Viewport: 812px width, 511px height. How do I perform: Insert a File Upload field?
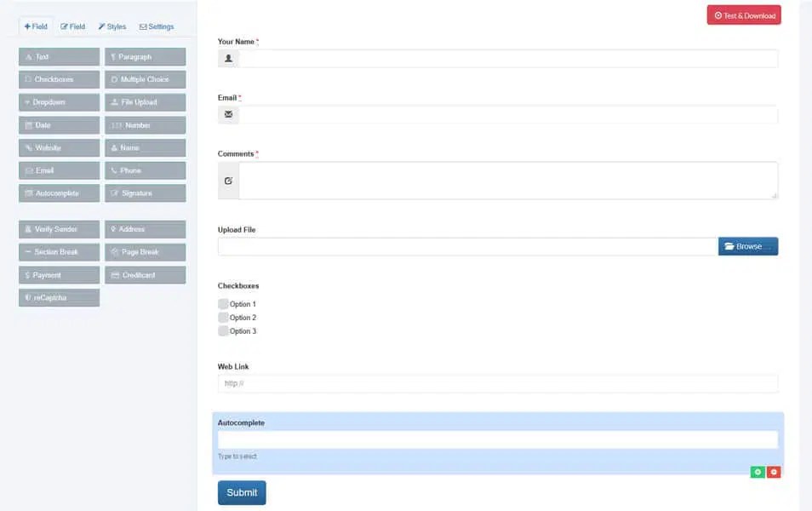pos(144,101)
